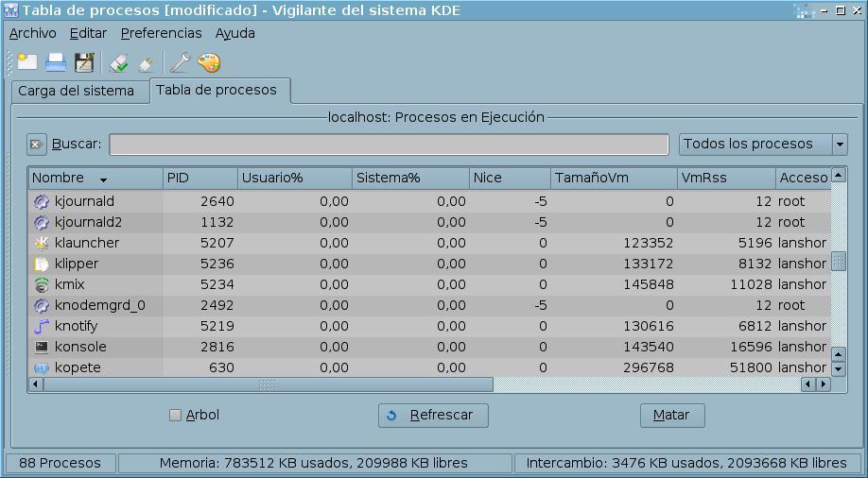Click the klauncher process icon

click(42, 244)
